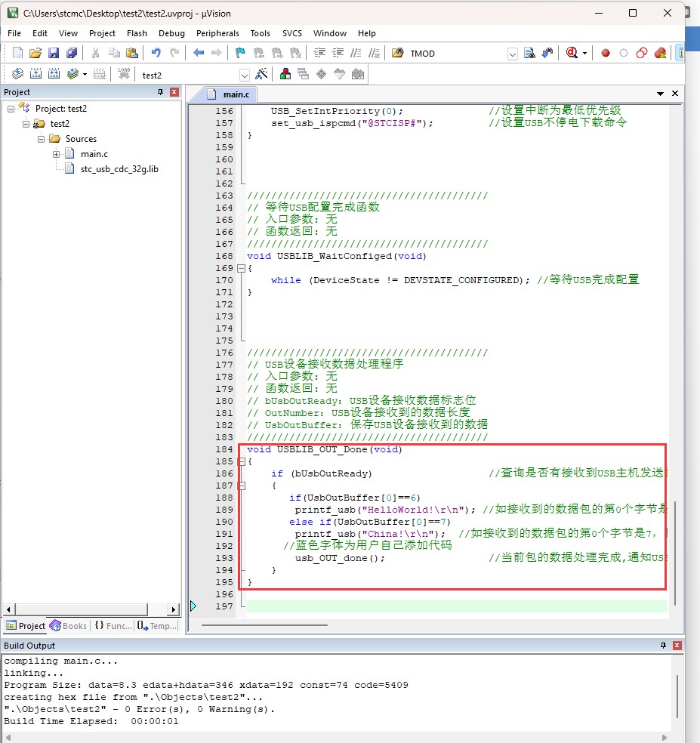The image size is (700, 743).
Task: Select stc_usb_cdc_32g.lib in the project tree
Action: 119,169
